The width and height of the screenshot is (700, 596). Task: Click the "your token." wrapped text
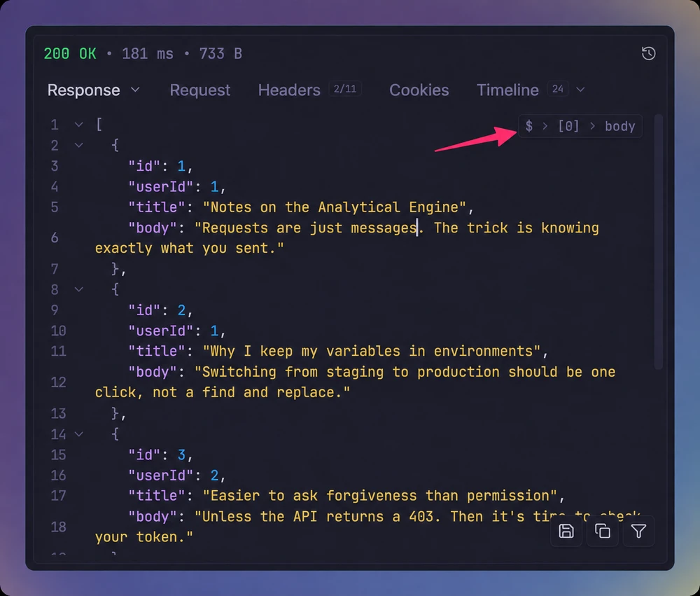point(143,536)
